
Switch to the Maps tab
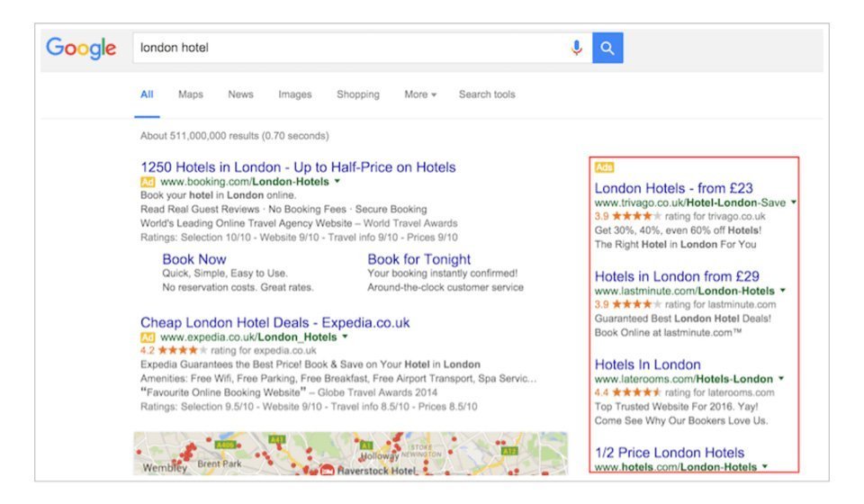tap(191, 94)
